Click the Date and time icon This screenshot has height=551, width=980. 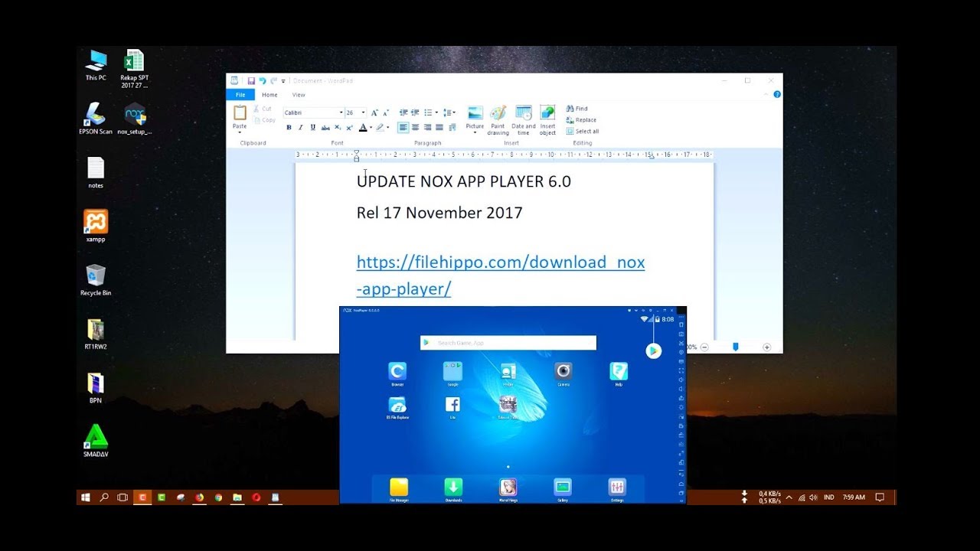(x=524, y=113)
